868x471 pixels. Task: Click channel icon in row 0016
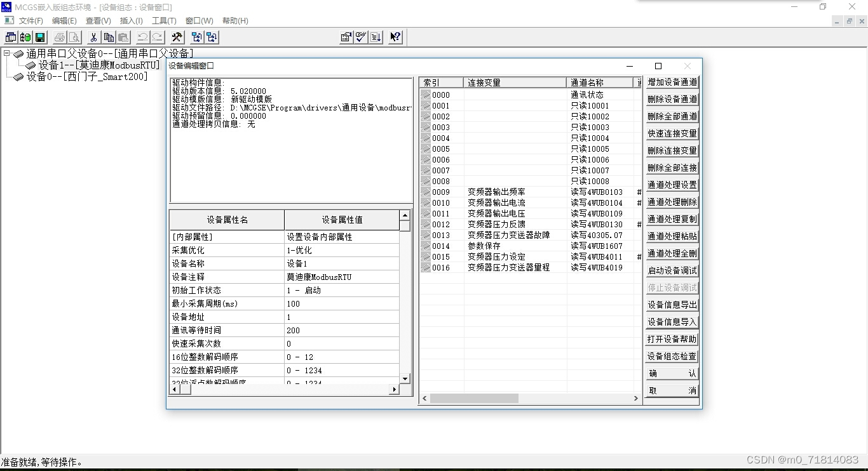(x=426, y=268)
